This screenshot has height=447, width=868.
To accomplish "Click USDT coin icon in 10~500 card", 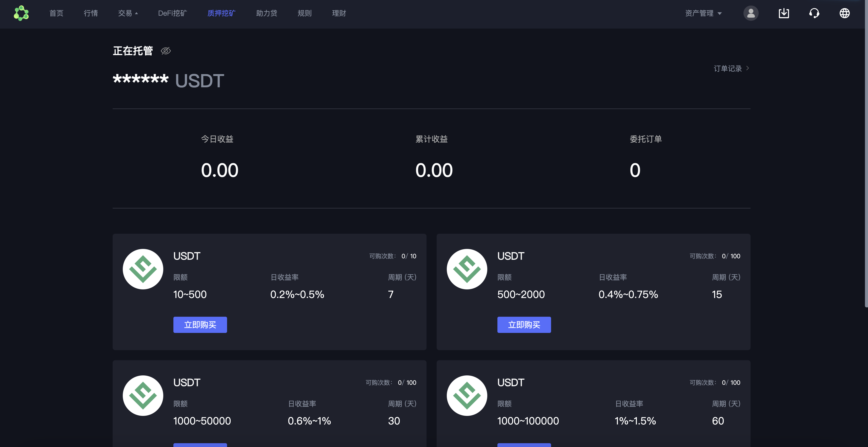I will tap(143, 269).
